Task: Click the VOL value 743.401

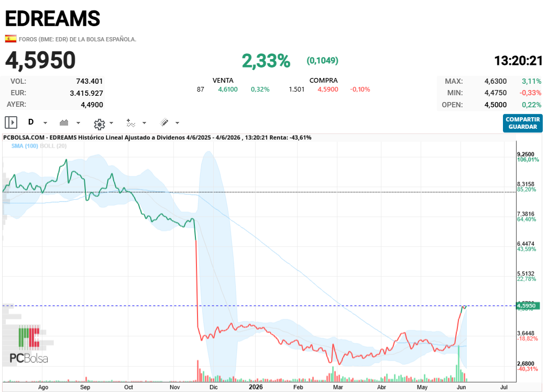Action: pyautogui.click(x=90, y=81)
